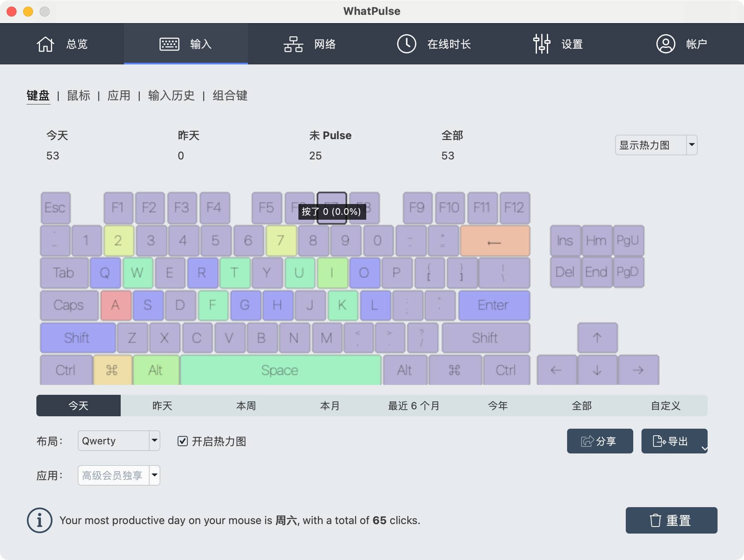The width and height of the screenshot is (744, 560).
Task: Open the 输入历史 sub-tab
Action: click(171, 95)
